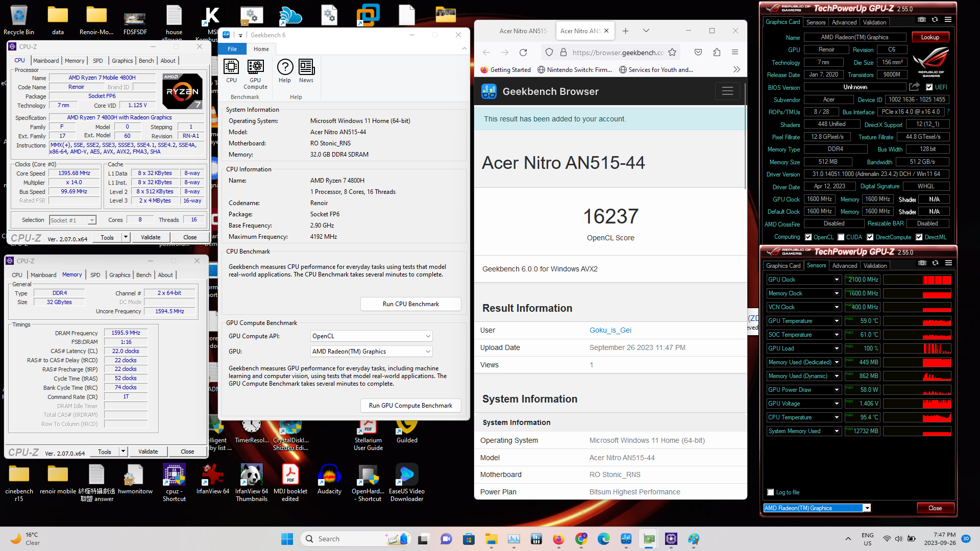980x551 pixels.
Task: Click Validate button in upper CPU-Z
Action: (x=151, y=237)
